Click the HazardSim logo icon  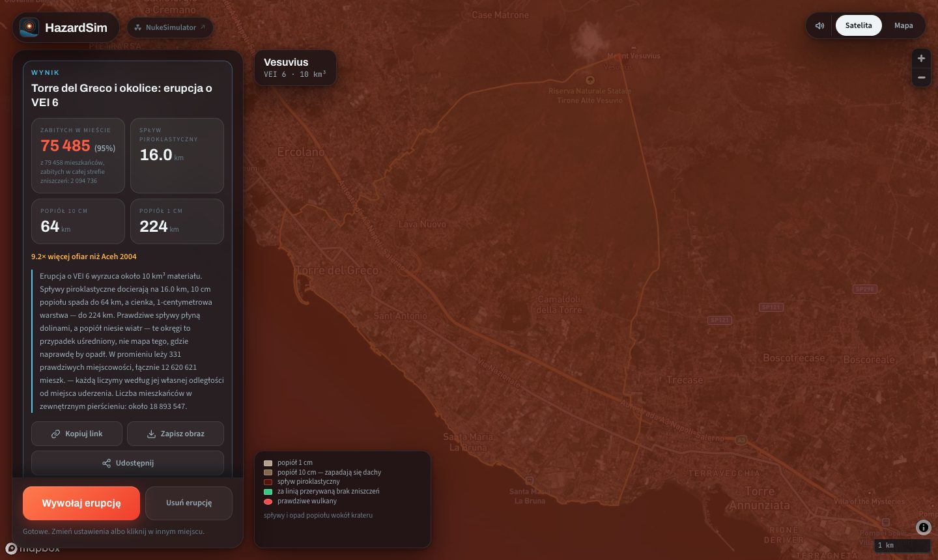(29, 27)
